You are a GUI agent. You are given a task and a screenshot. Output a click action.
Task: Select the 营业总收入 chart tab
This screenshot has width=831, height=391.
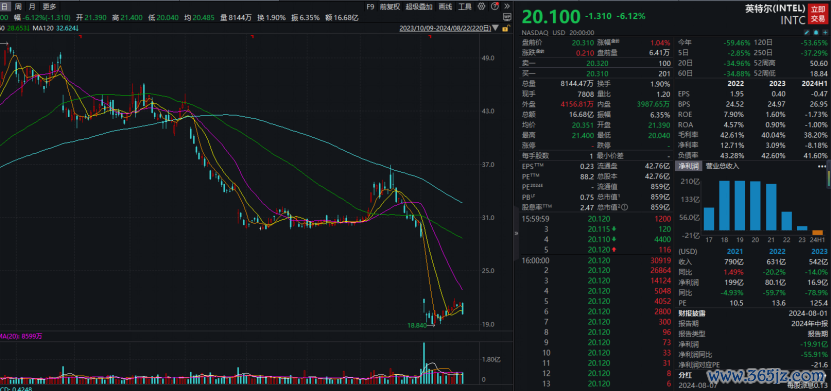coord(722,166)
